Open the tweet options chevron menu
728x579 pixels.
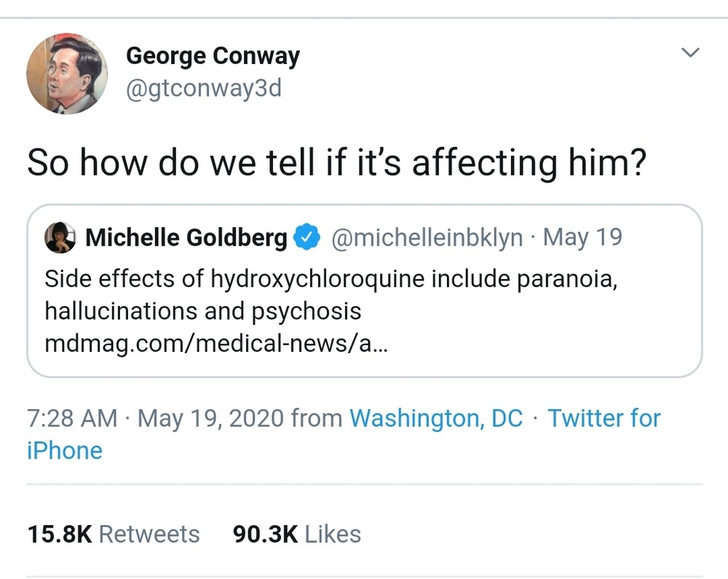(x=689, y=53)
